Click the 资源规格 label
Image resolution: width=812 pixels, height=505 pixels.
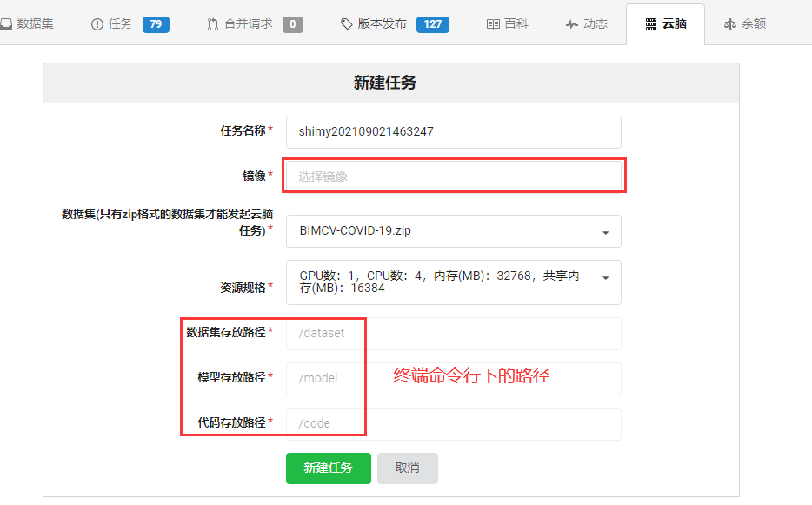243,288
